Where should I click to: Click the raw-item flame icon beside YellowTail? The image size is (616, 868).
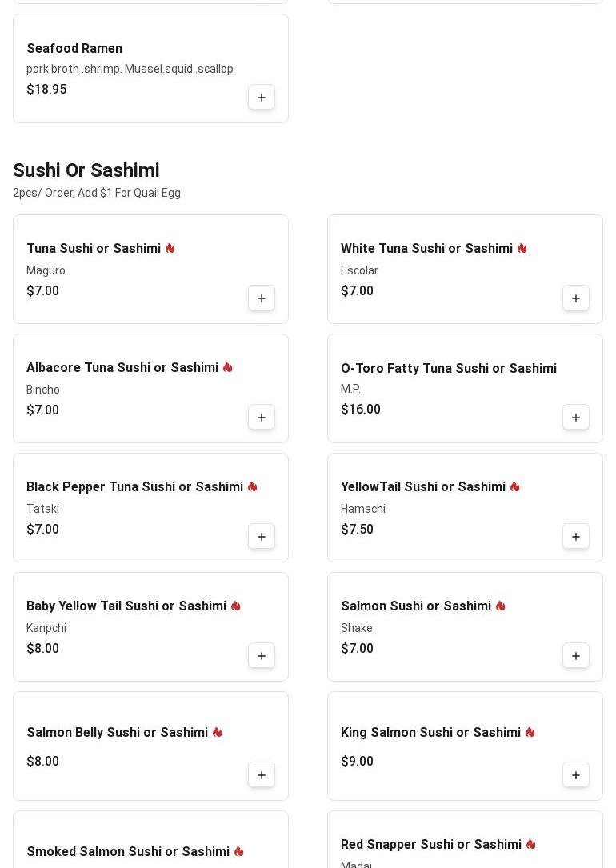pyautogui.click(x=515, y=487)
